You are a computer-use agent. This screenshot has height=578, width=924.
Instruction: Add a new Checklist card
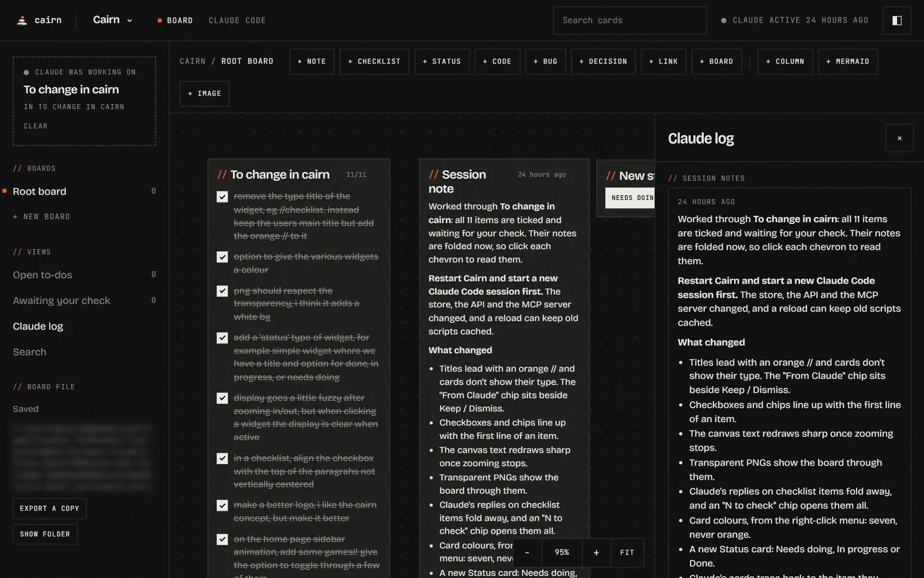[x=374, y=62]
